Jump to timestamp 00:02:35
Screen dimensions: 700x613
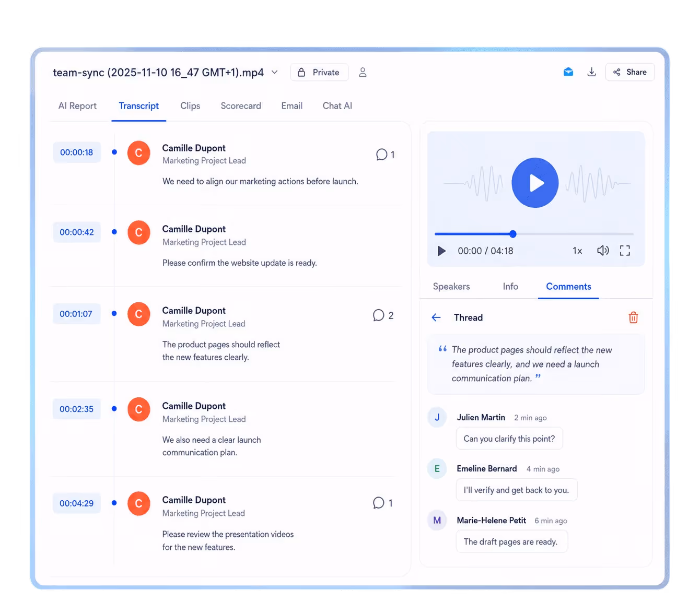point(77,409)
